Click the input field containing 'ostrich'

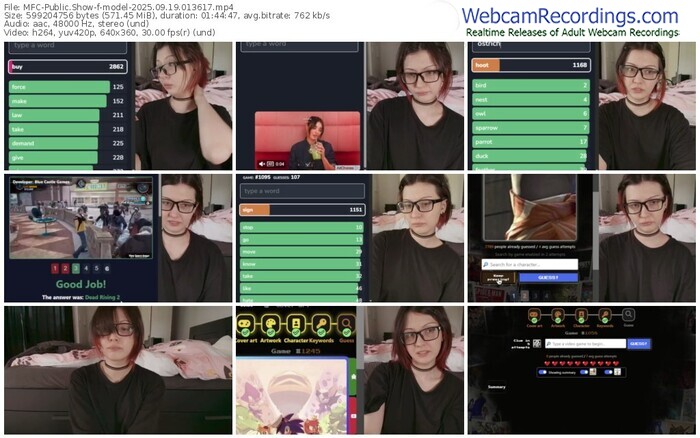pos(531,46)
